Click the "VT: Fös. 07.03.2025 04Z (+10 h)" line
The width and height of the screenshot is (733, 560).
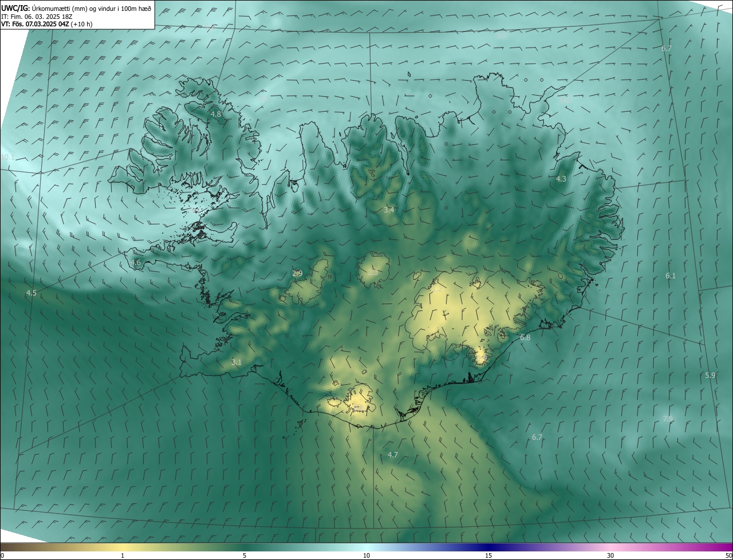[47, 24]
